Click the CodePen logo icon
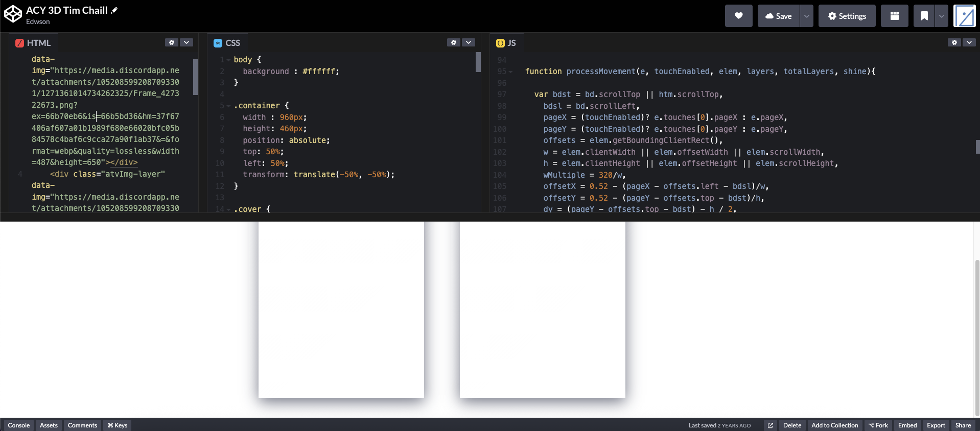The image size is (980, 431). tap(13, 14)
